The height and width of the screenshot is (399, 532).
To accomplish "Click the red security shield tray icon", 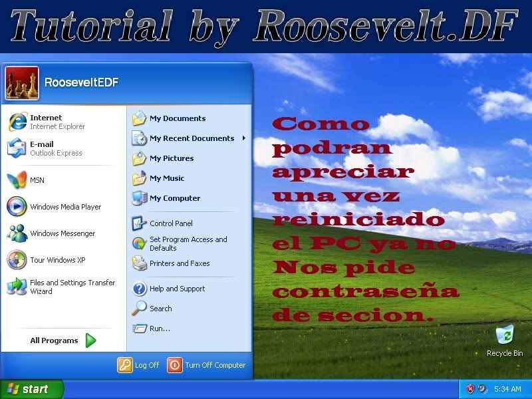I will [x=470, y=388].
